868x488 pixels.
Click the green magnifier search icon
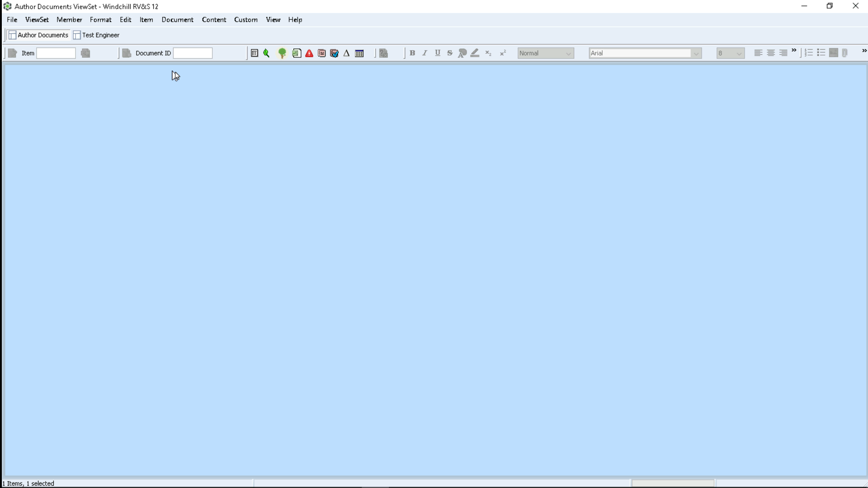(267, 53)
